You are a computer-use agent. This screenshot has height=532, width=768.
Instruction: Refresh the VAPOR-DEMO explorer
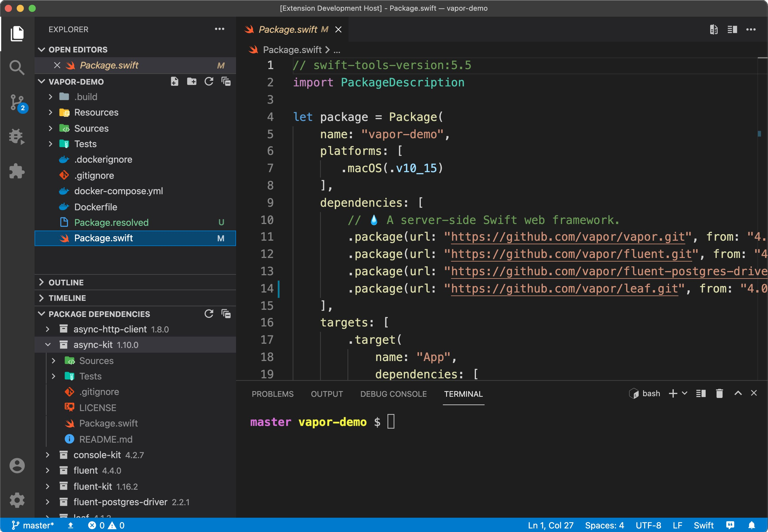(209, 81)
